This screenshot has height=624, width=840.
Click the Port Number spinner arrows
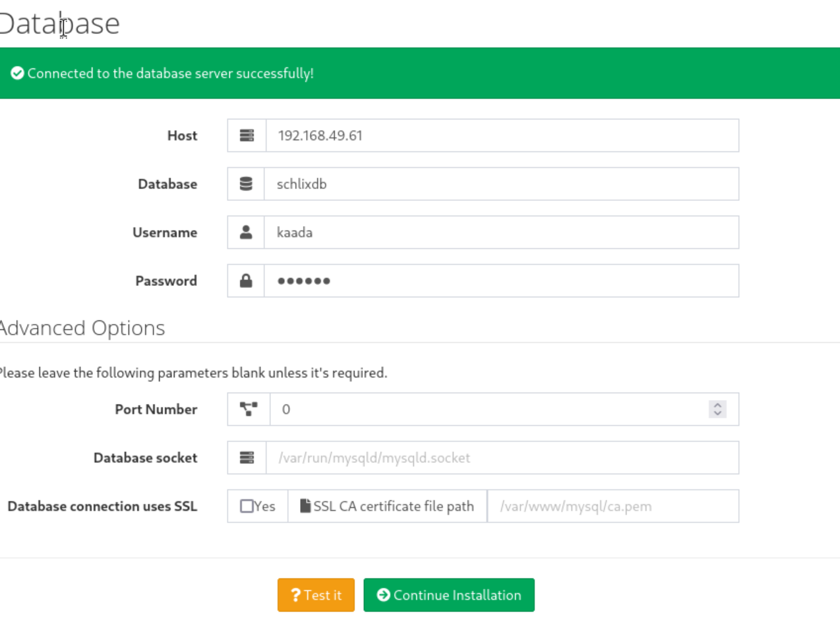coord(717,409)
